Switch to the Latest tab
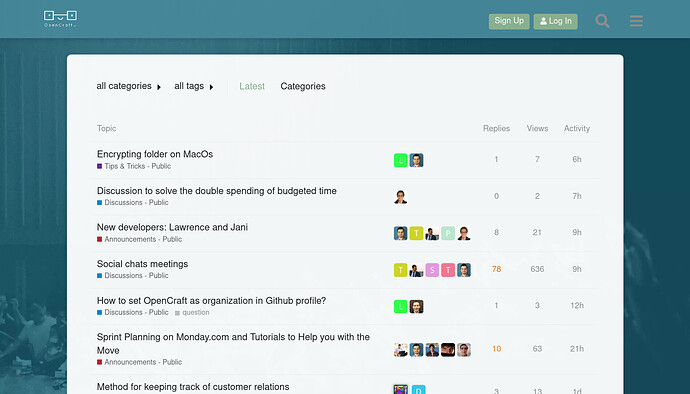This screenshot has height=394, width=690. [252, 86]
